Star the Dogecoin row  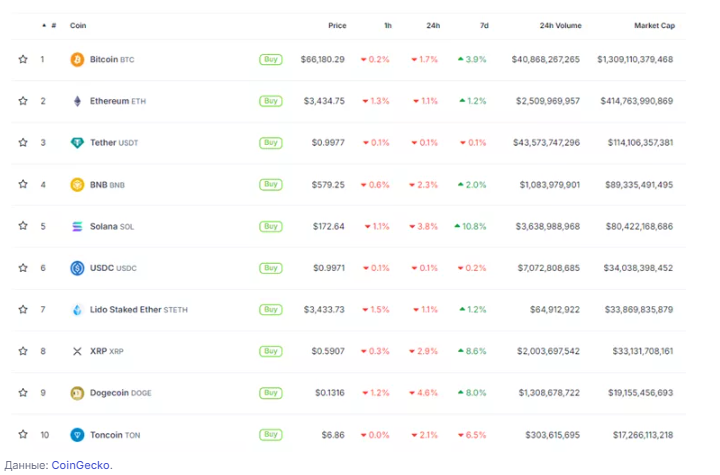[23, 392]
